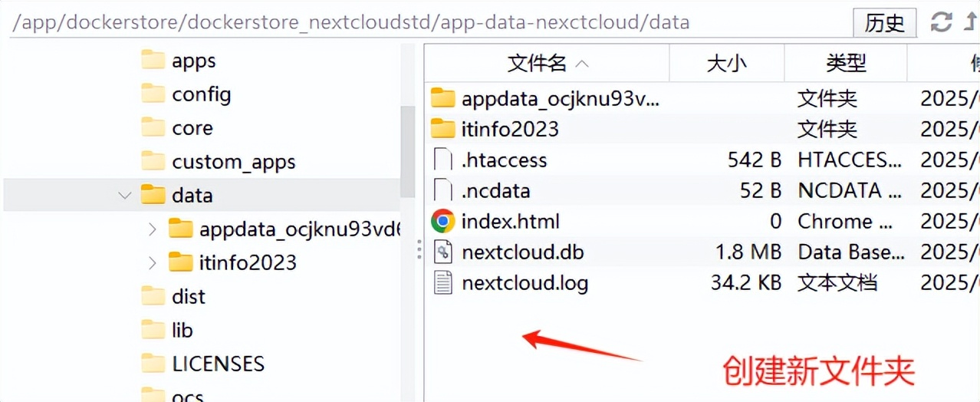980x402 pixels.
Task: Select the nextcloud.db file name
Action: pyautogui.click(x=523, y=252)
